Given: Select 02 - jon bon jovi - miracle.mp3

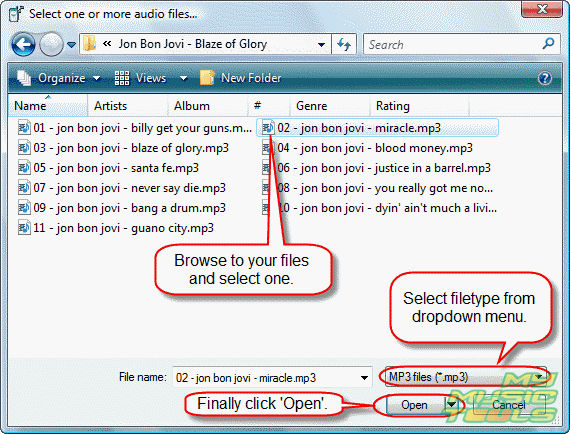Looking at the screenshot, I should pos(377,128).
